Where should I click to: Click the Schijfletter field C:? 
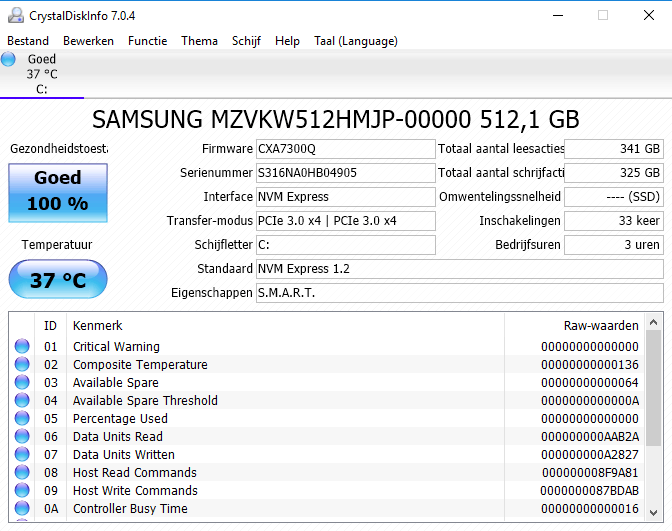pos(346,245)
